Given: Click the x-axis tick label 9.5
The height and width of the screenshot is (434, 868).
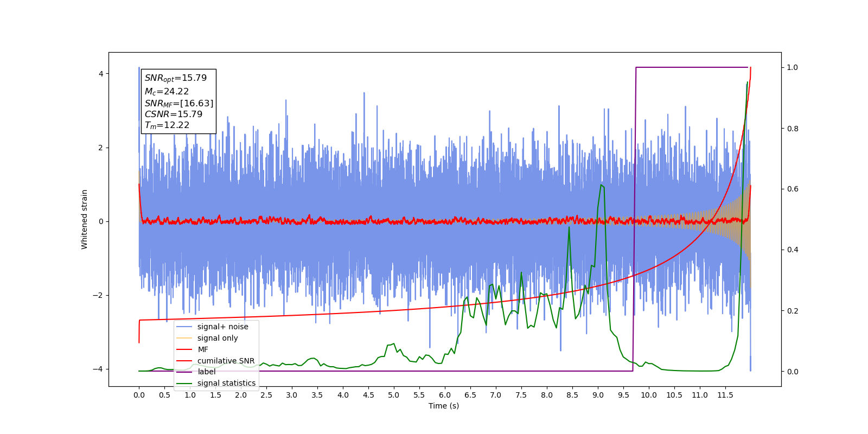Looking at the screenshot, I should (623, 395).
